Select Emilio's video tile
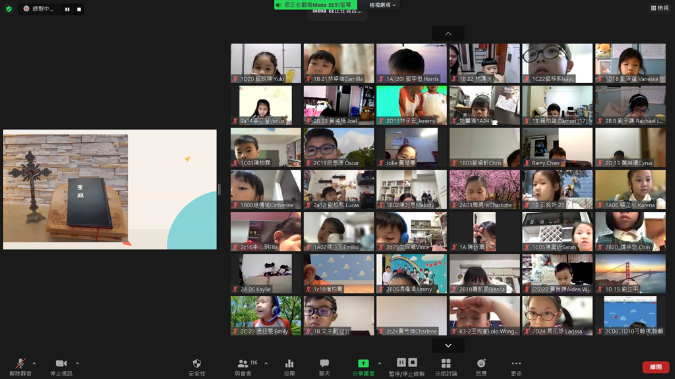 pos(339,232)
